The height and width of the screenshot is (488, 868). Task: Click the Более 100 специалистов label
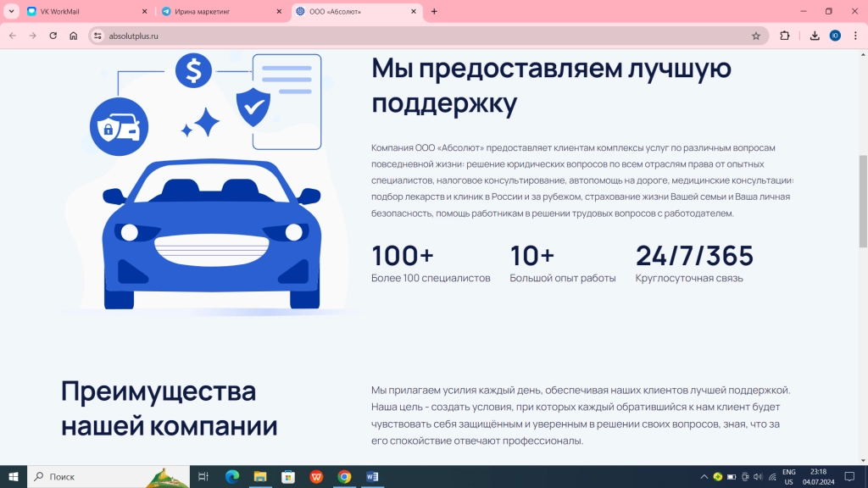click(431, 278)
